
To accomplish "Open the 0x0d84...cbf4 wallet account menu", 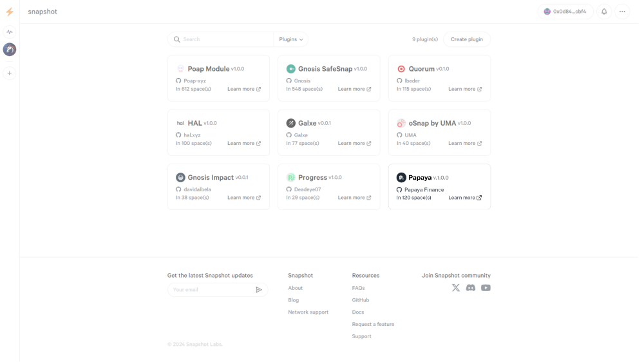I will [565, 12].
